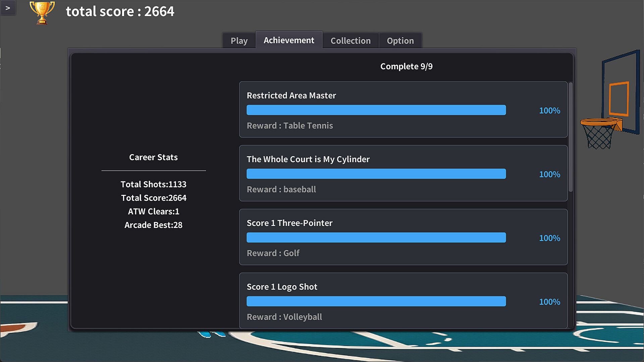
Task: Click the Complete 9/9 label
Action: [x=406, y=66]
